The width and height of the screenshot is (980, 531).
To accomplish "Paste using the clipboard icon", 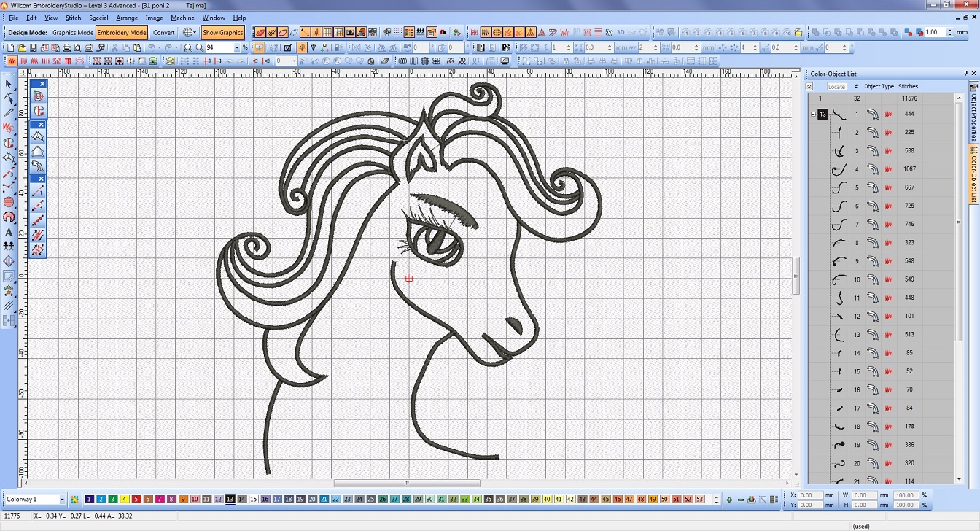I will point(138,47).
